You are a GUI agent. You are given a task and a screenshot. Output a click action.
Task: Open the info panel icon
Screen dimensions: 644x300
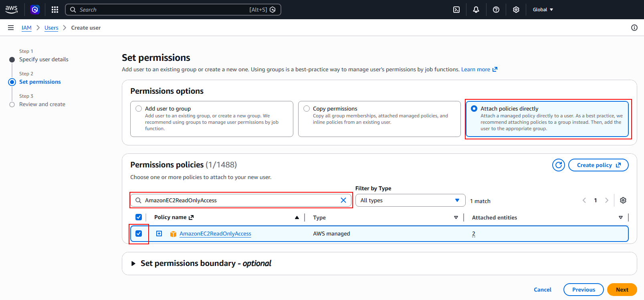(x=634, y=28)
